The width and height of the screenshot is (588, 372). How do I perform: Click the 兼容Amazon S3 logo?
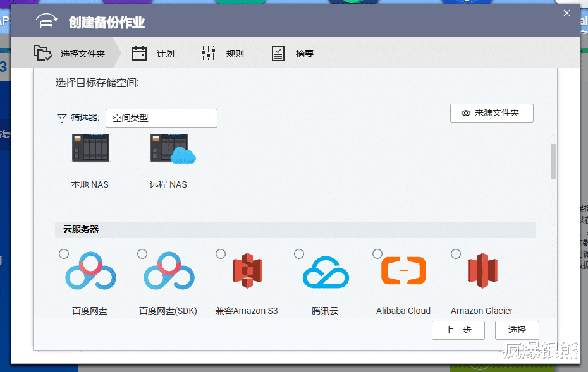coord(247,270)
